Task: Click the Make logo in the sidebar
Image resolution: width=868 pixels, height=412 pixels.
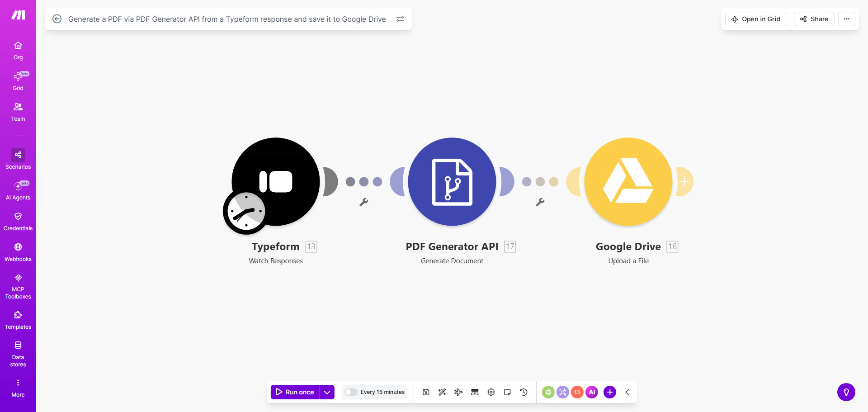Action: coord(18,15)
